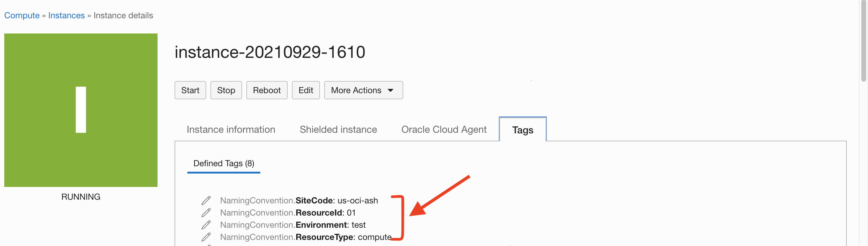
Task: Open the Shielded instance tab
Action: pyautogui.click(x=338, y=130)
